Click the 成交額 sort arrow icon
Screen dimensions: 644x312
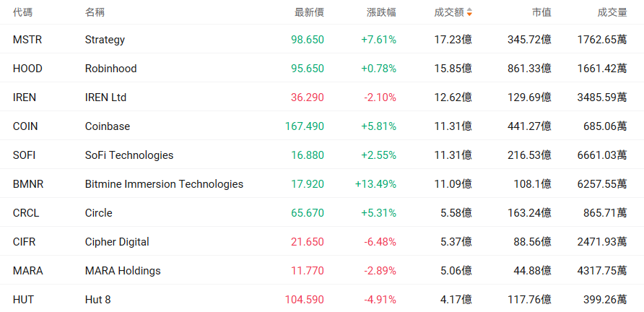pyautogui.click(x=469, y=12)
